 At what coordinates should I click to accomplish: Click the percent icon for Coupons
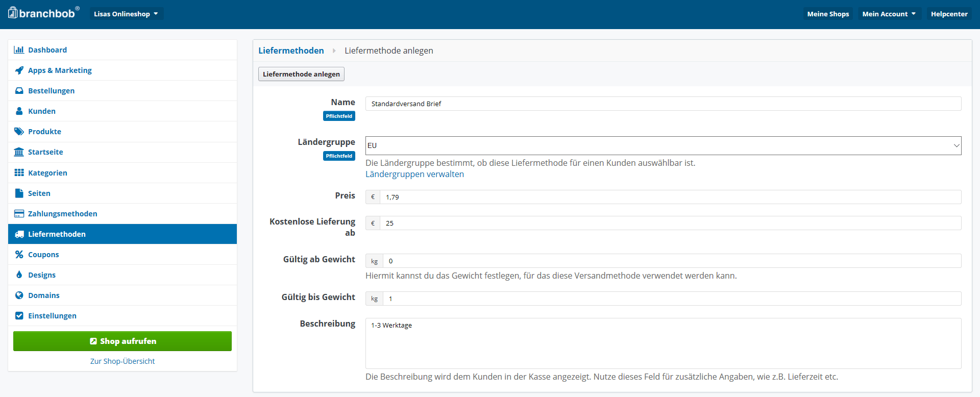point(19,254)
